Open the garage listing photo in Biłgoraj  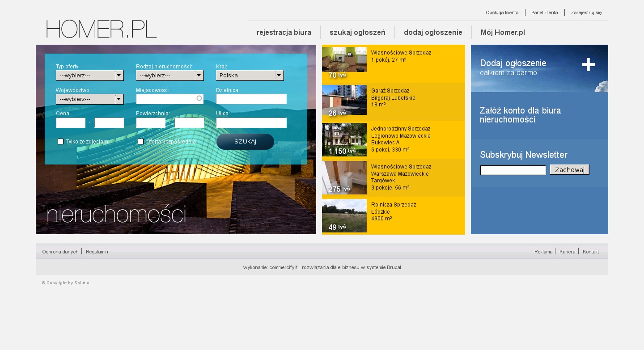point(344,101)
